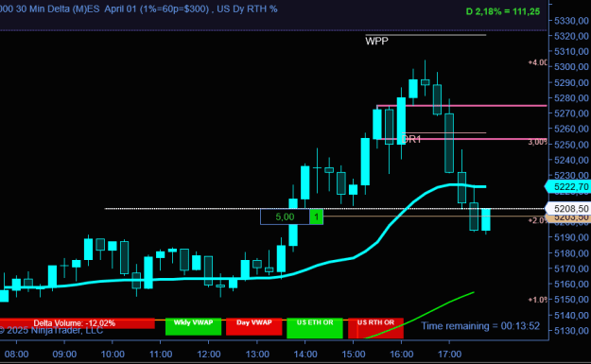Select the WPP pivot level label
591x364 pixels.
click(x=376, y=41)
